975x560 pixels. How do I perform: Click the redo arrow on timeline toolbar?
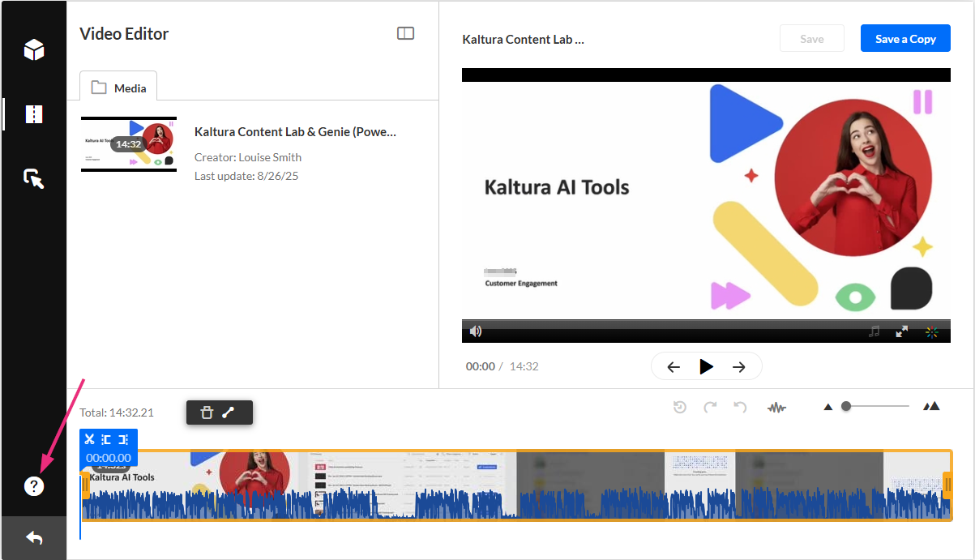coord(710,407)
